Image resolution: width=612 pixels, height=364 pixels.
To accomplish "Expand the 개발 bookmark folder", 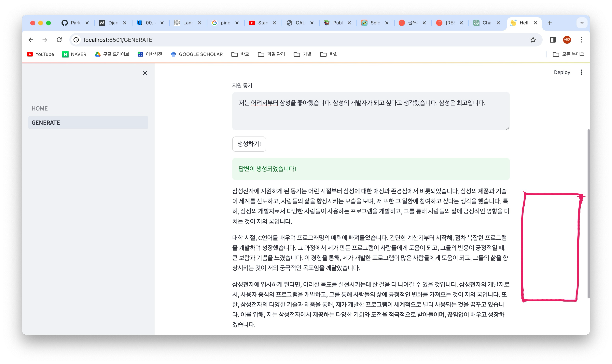I will [x=303, y=54].
